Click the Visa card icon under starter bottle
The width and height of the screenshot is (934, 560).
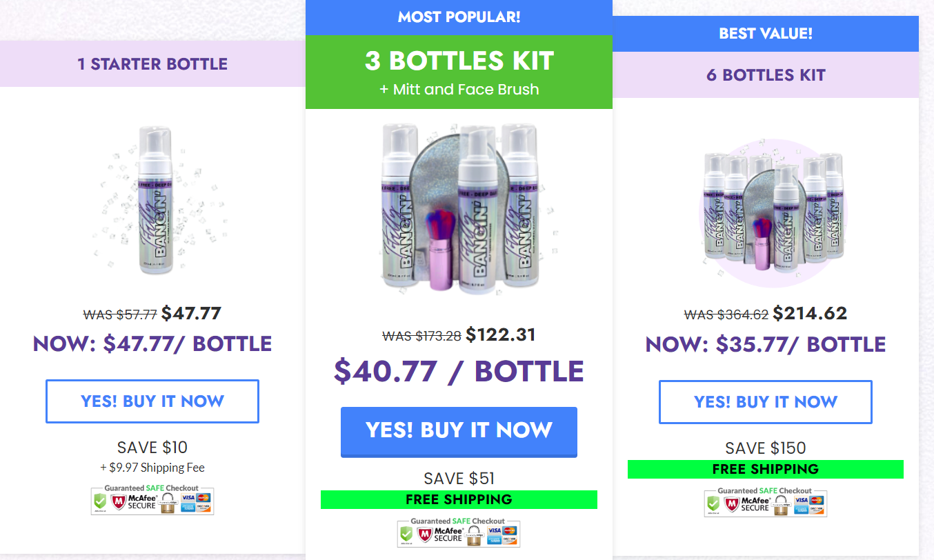click(188, 498)
